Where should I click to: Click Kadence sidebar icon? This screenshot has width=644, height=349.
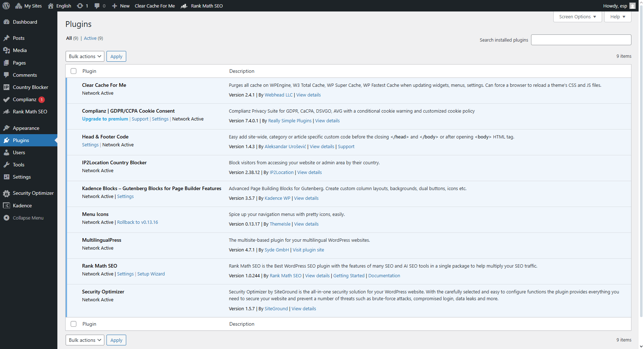pyautogui.click(x=6, y=206)
